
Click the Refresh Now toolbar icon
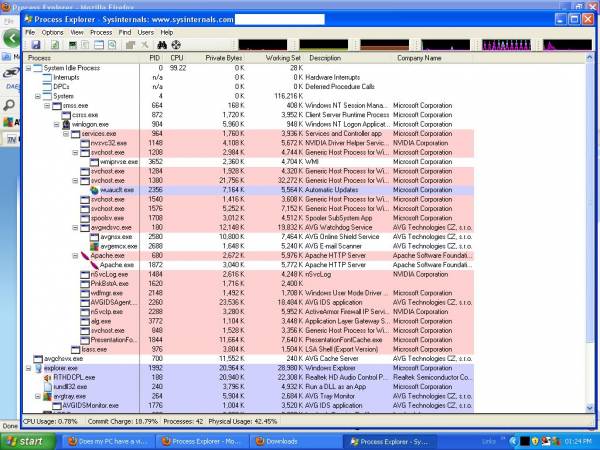click(55, 45)
